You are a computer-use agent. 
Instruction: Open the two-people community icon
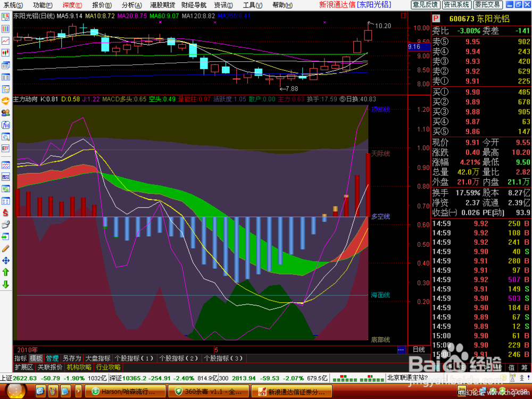5,113
